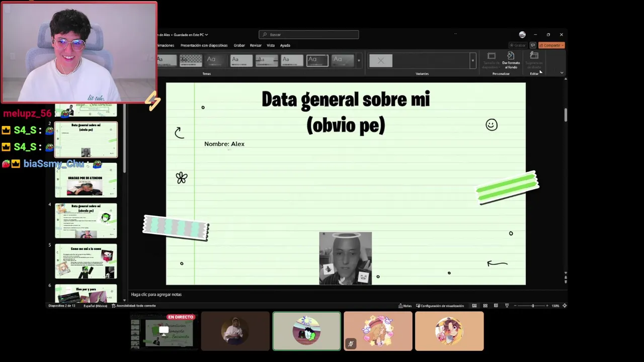Open Presentación con diapositivas tab
The height and width of the screenshot is (362, 644).
point(204,45)
